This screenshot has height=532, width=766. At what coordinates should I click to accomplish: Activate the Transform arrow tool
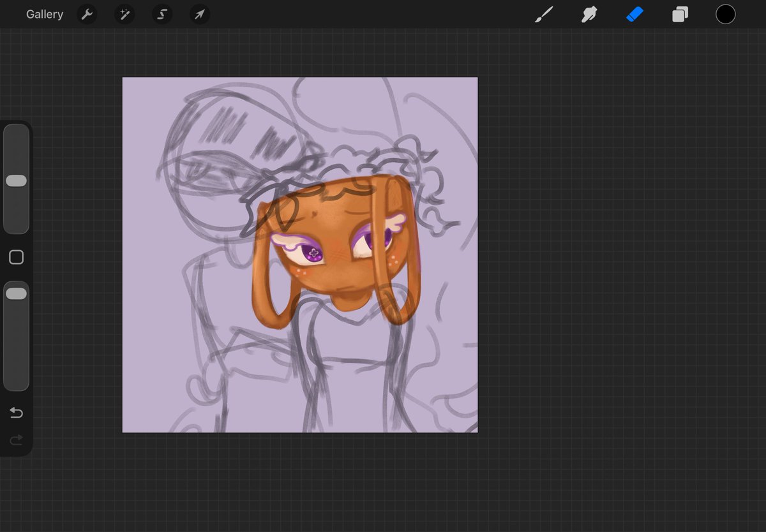(200, 14)
